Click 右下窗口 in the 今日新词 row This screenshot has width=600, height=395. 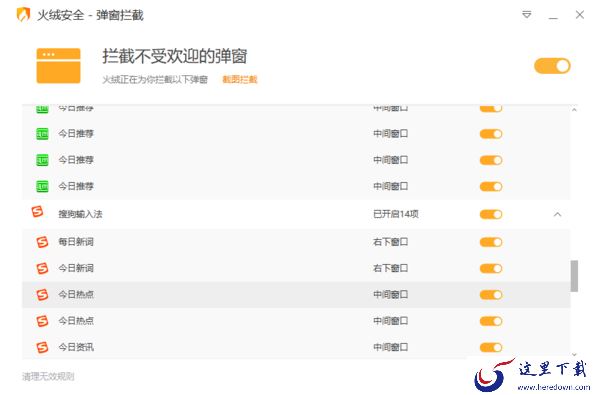[x=390, y=268]
